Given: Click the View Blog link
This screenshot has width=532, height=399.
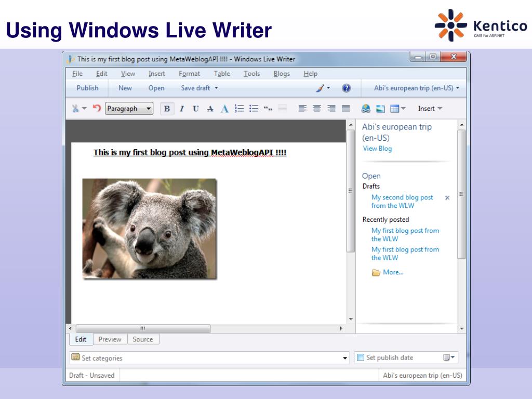Looking at the screenshot, I should (x=377, y=149).
